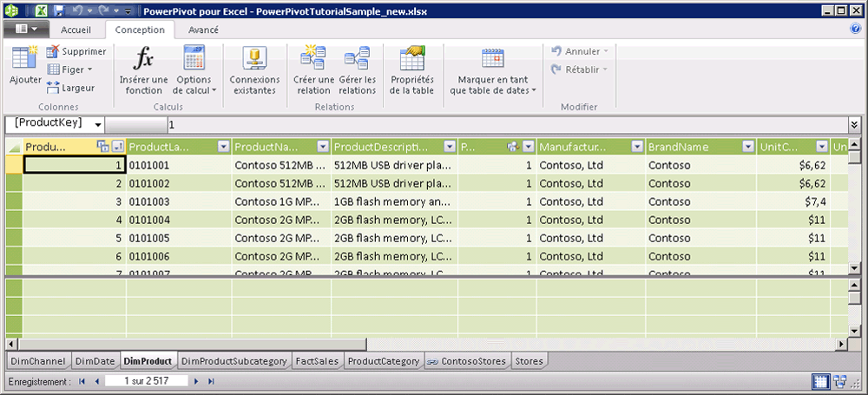Screen dimensions: 868x395
Task: Open Propriétés de la table
Action: point(411,59)
